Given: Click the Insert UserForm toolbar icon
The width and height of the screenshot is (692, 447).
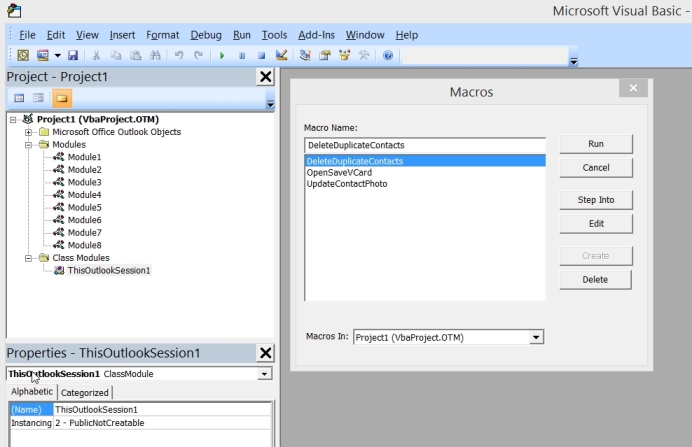Looking at the screenshot, I should click(x=43, y=55).
